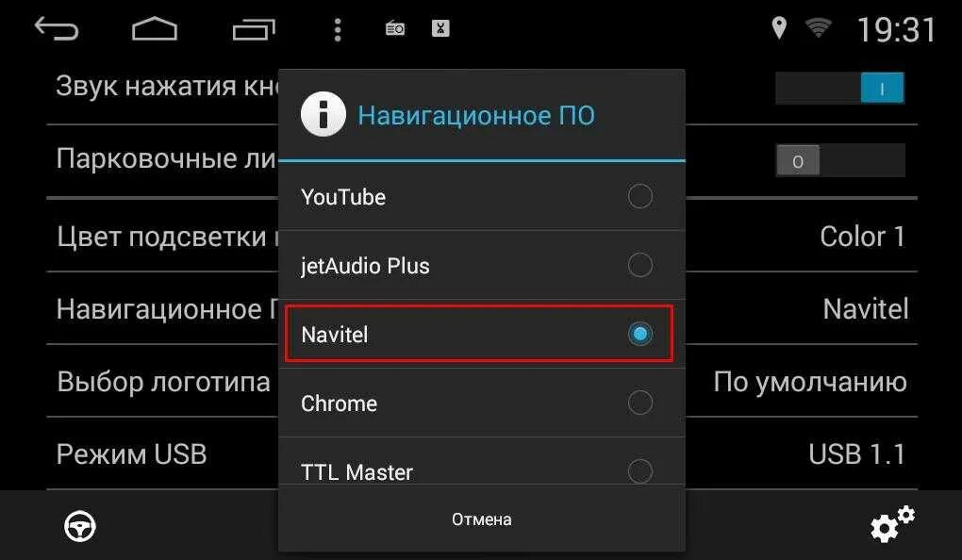Open the recent apps icon
Image resolution: width=962 pixels, height=560 pixels.
point(254,29)
